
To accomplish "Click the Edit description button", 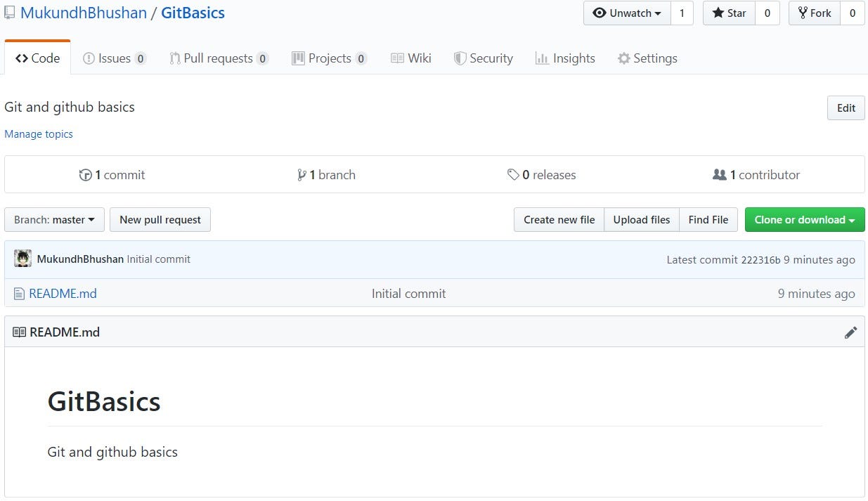I will 846,108.
